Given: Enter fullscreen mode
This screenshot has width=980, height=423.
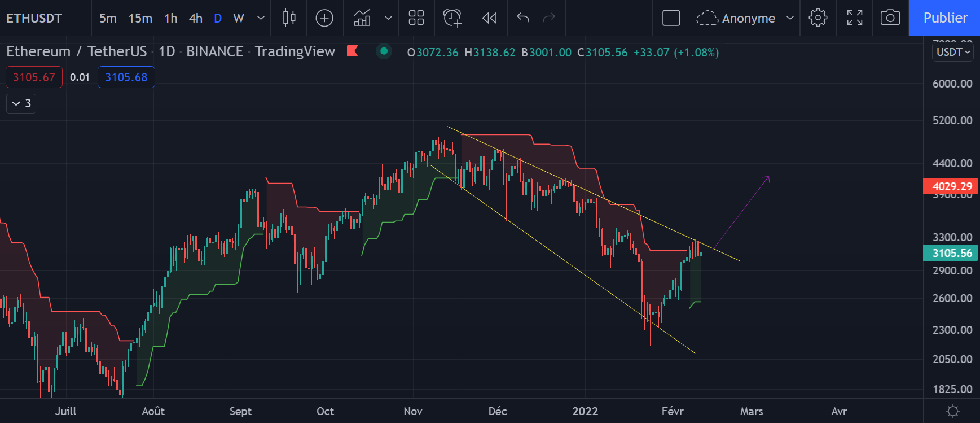Looking at the screenshot, I should (x=854, y=18).
